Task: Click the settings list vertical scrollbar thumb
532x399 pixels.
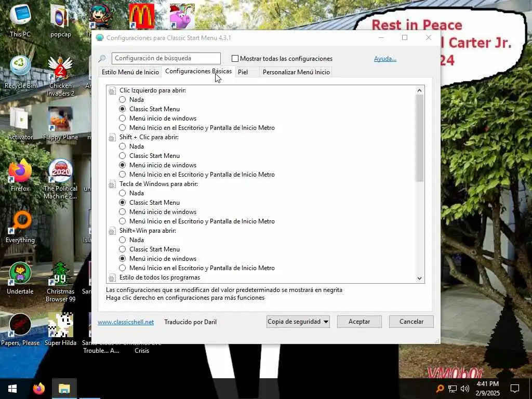Action: 419,138
